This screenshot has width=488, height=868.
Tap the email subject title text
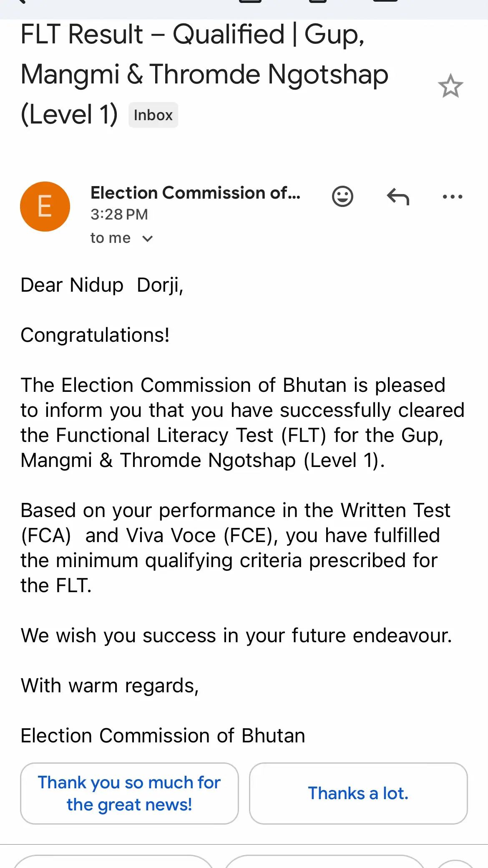(204, 74)
